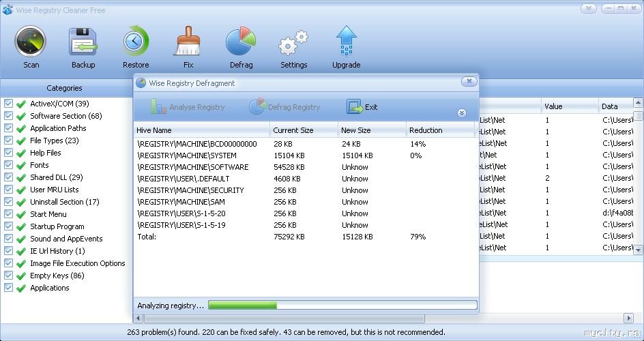Expand the double-chevron menu in Defragment dialog

point(462,113)
